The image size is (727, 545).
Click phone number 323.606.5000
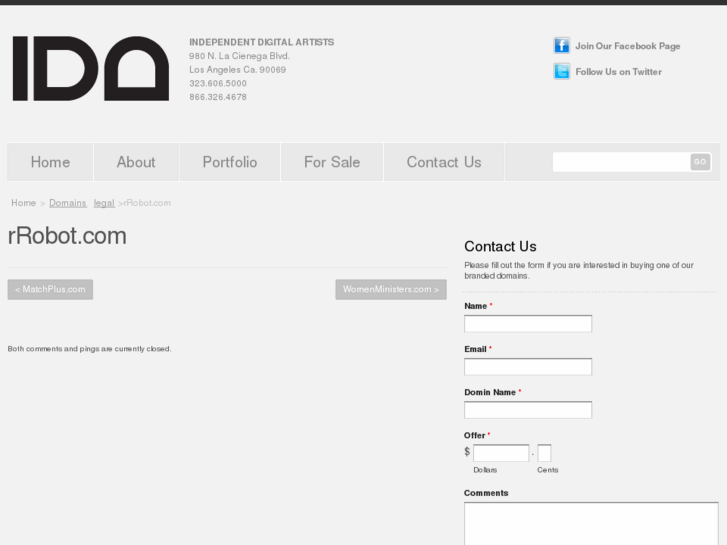click(x=218, y=83)
